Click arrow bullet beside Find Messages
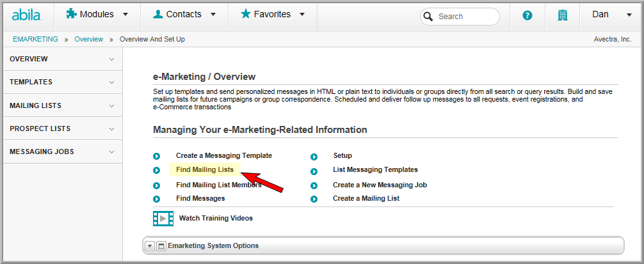 click(x=156, y=199)
